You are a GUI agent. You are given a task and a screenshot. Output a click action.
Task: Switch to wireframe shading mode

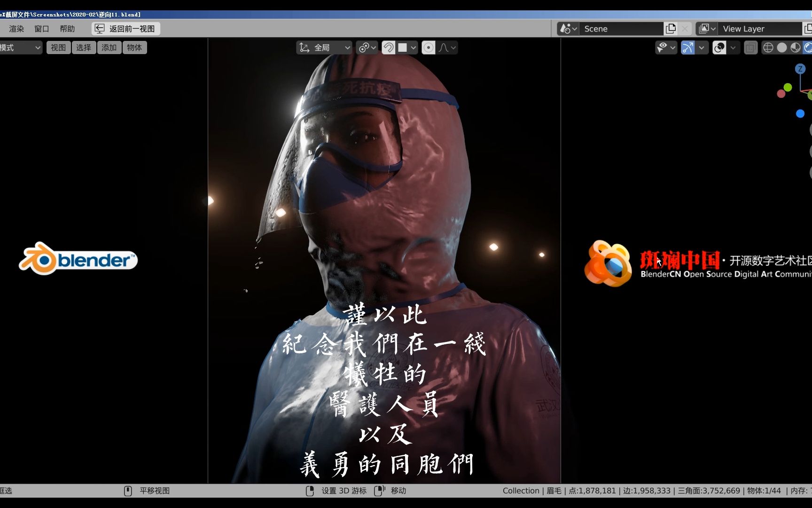click(768, 48)
